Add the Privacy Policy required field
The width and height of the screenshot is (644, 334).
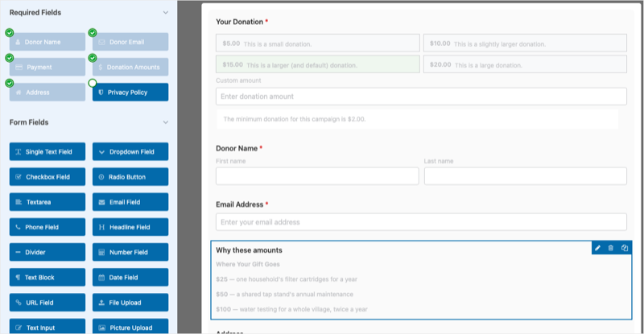click(x=130, y=93)
